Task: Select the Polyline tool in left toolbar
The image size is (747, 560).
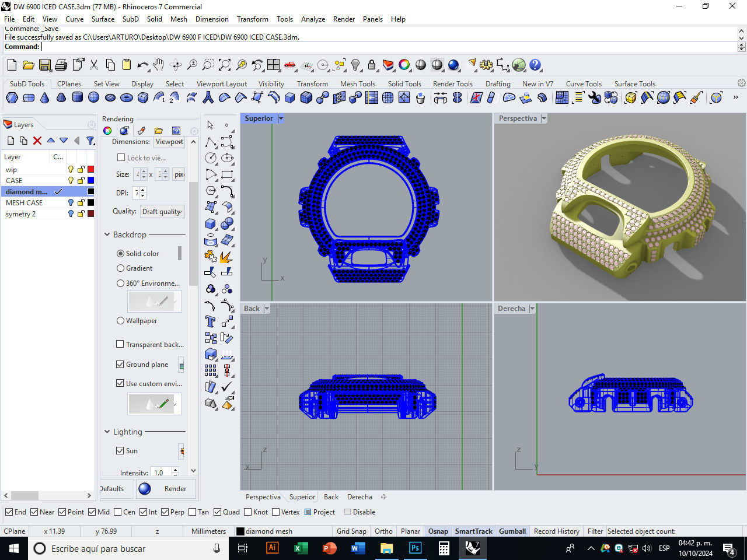Action: tap(211, 142)
